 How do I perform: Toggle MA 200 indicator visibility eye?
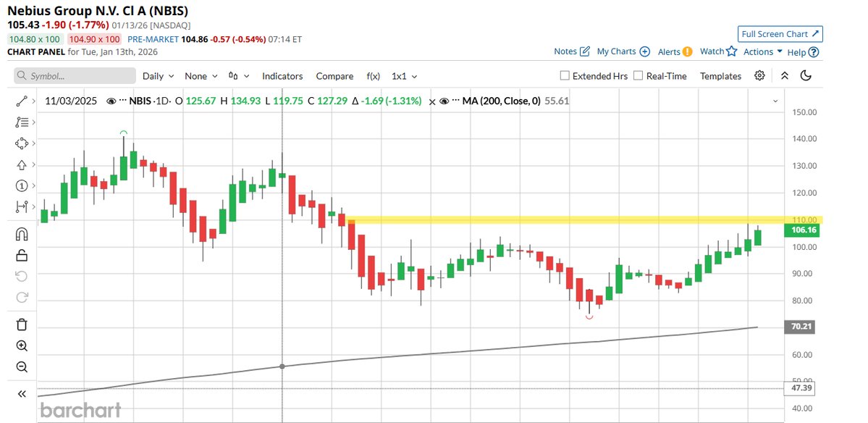444,101
